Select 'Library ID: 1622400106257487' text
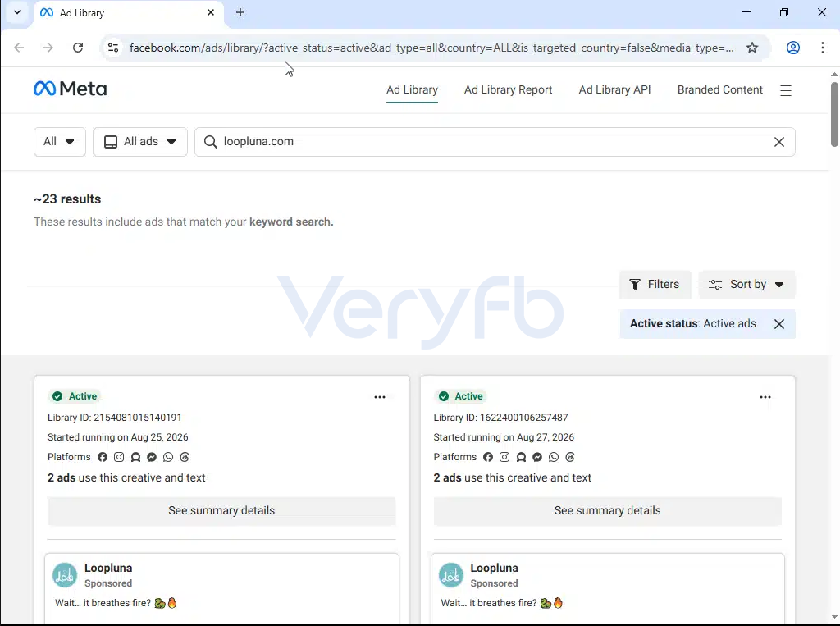Screen dimensions: 840x626 (x=501, y=418)
